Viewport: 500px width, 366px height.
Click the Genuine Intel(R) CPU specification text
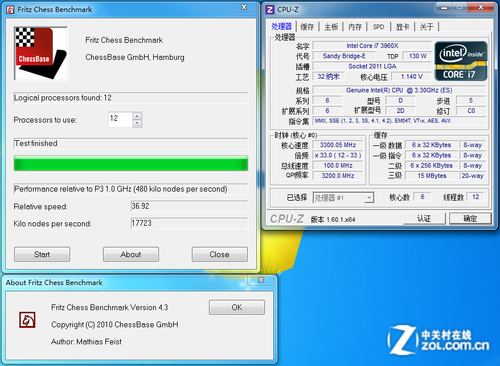click(x=399, y=90)
